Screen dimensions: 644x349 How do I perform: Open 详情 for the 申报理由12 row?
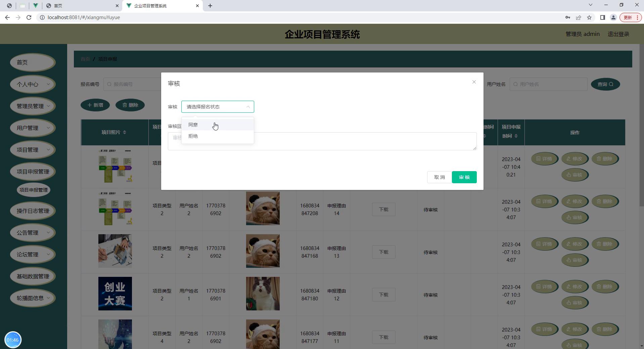tap(544, 287)
